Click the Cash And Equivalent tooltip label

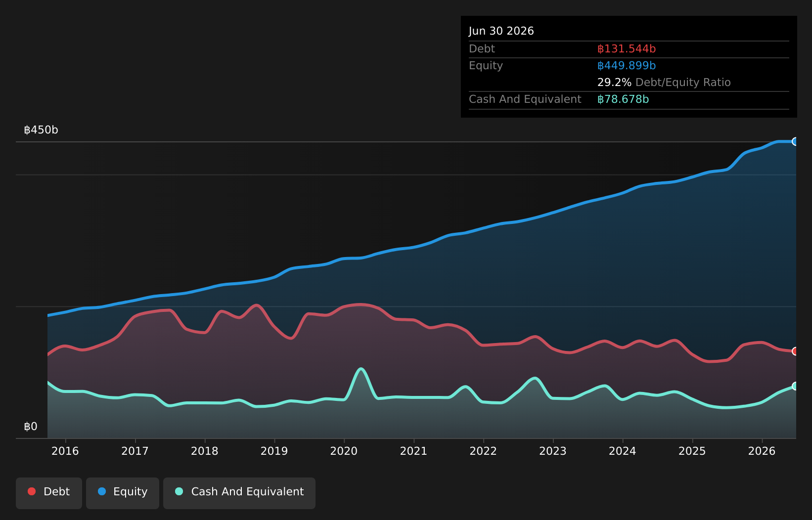525,99
